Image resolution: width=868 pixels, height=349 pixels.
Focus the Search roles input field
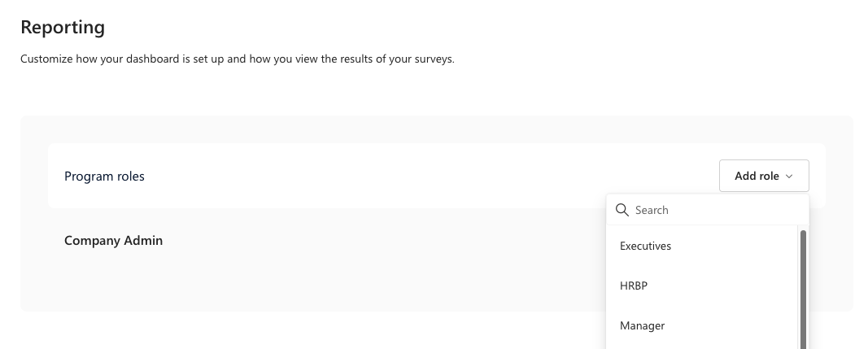click(708, 210)
